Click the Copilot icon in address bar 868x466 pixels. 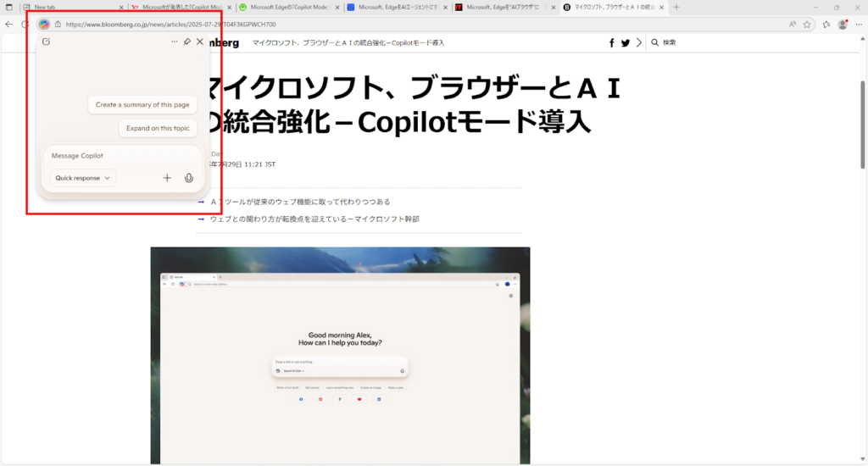coord(44,25)
